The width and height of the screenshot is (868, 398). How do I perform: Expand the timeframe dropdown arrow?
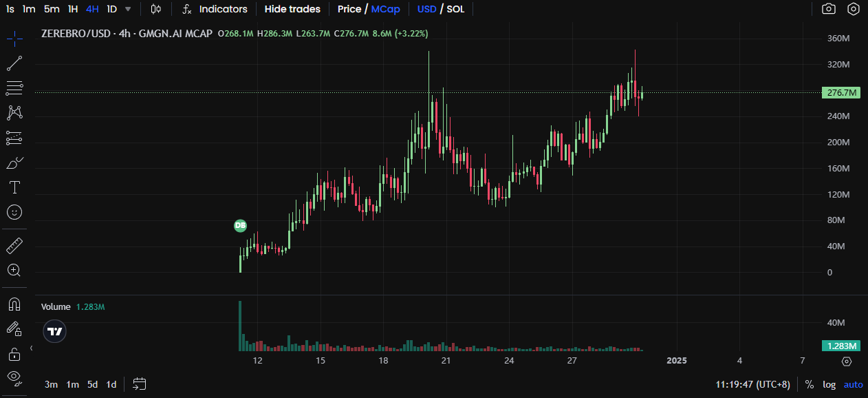point(128,9)
